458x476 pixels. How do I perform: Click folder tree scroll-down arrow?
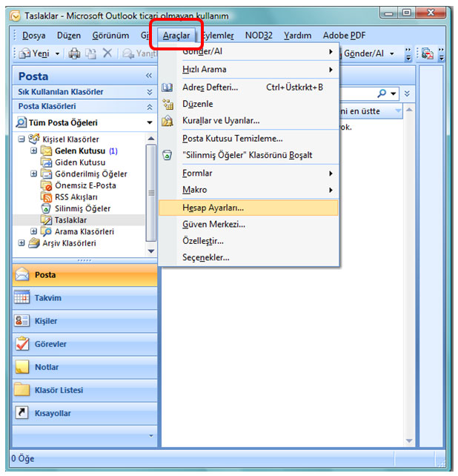(x=151, y=251)
